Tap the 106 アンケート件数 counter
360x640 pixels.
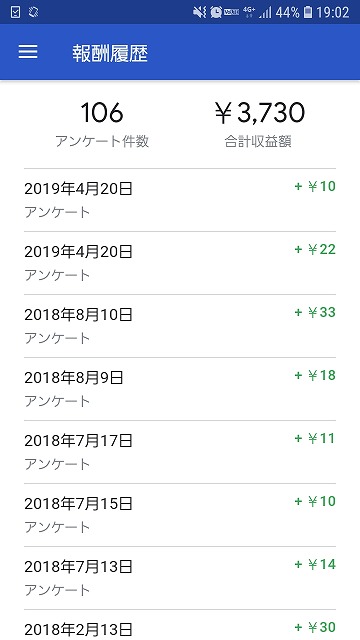pyautogui.click(x=102, y=124)
